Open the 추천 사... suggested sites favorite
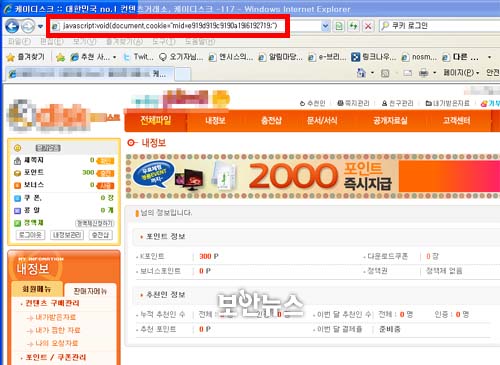 pos(93,57)
